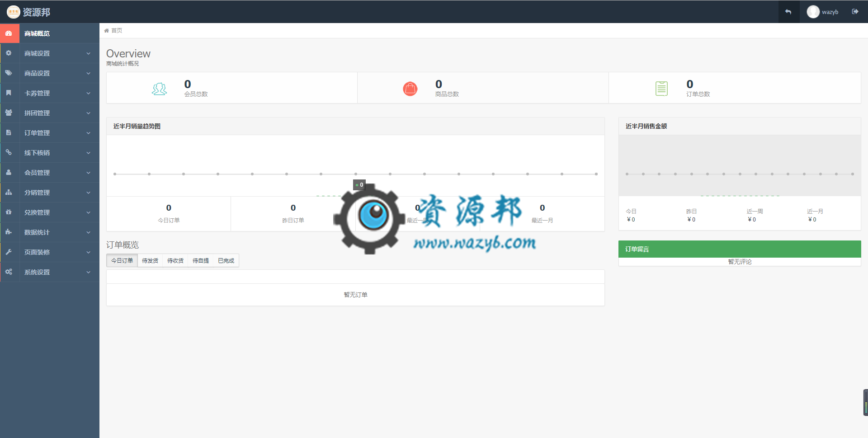Click the 拼团管理 group icon
868x438 pixels.
pos(9,113)
